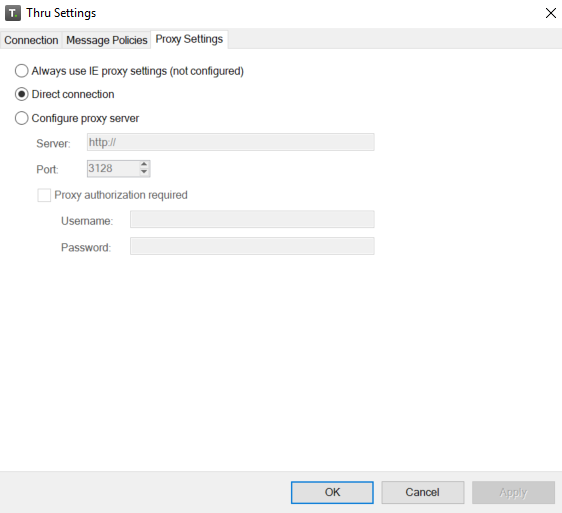Open the Message Policies tab
562x513 pixels.
107,40
